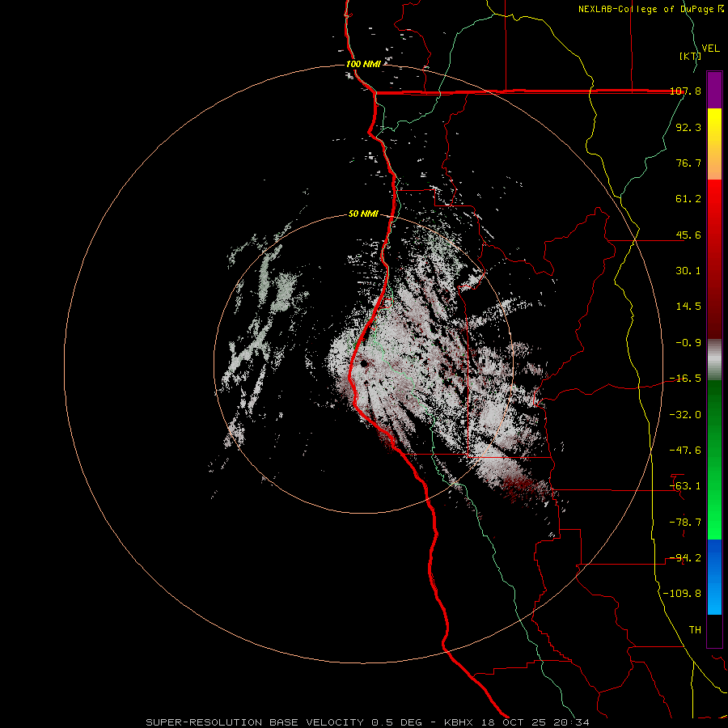Click the 92.3 velocity scale value
Viewport: 728px width, 728px height.
coord(688,127)
